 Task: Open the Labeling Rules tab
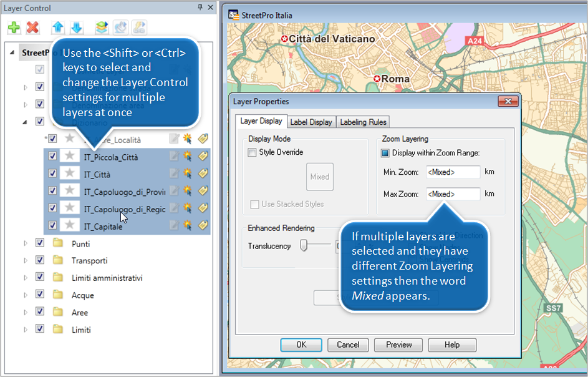click(362, 122)
